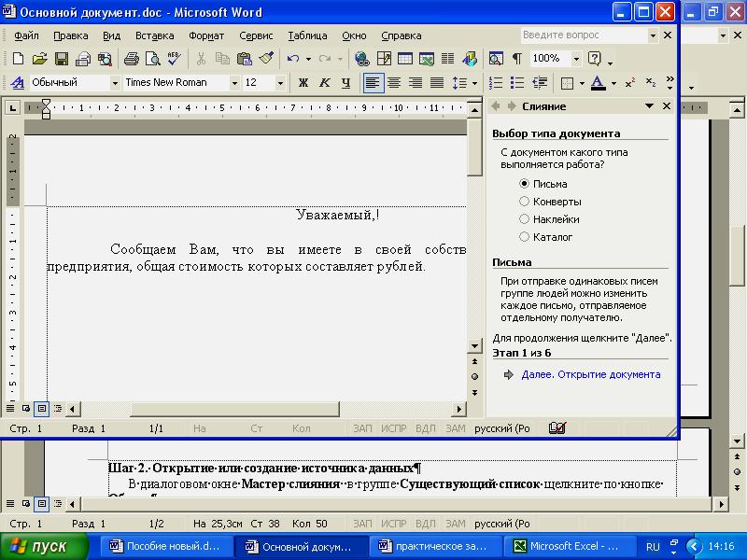Screen dimensions: 747x560
Task: Open the Файл menu
Action: pyautogui.click(x=26, y=35)
